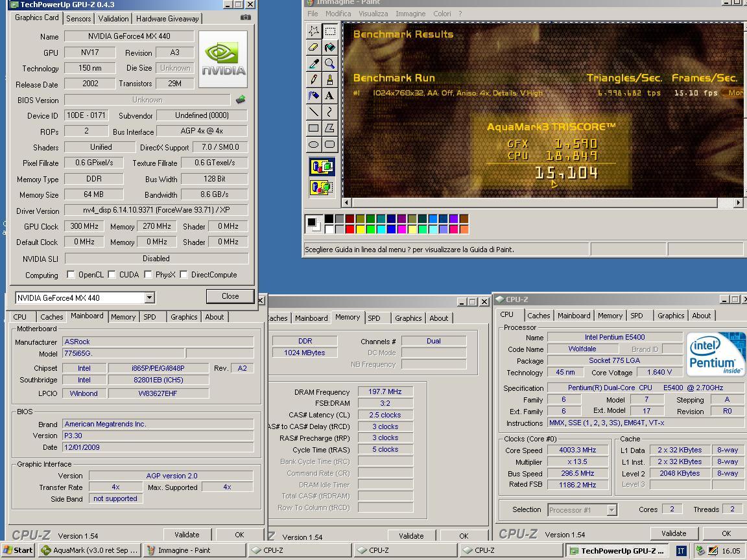Select the Polygon shape tool

(329, 128)
